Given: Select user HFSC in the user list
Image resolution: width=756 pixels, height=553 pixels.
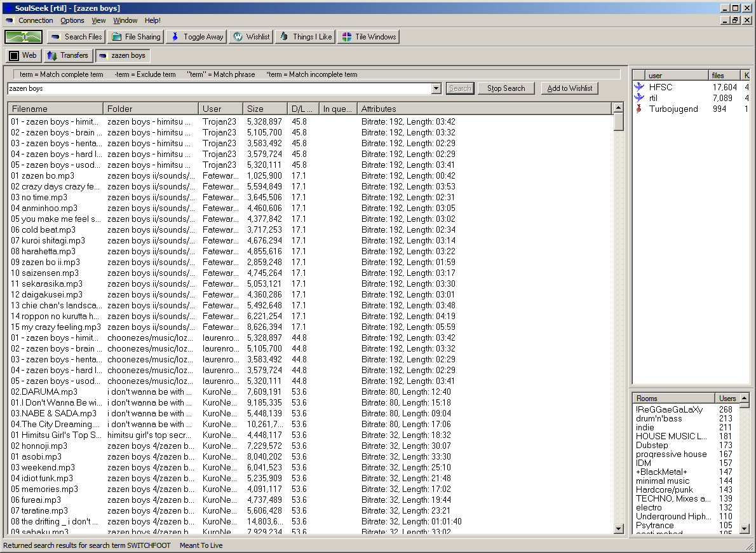Looking at the screenshot, I should click(x=661, y=87).
